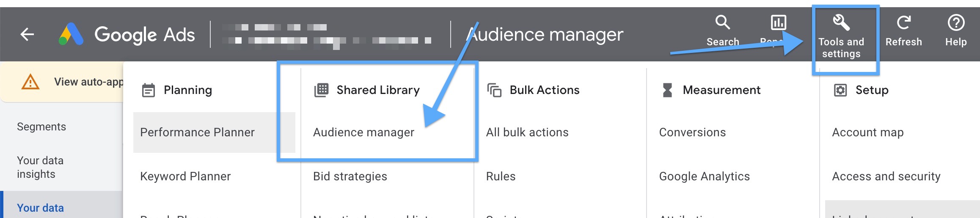The image size is (980, 218).
Task: Click the Measurement hourglass icon
Action: pos(667,90)
